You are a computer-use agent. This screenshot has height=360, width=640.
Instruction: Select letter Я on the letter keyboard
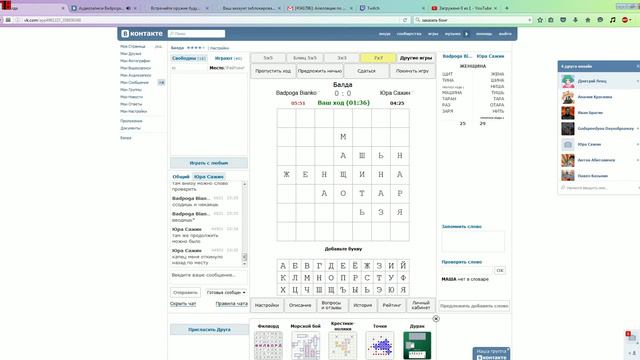coord(403,290)
